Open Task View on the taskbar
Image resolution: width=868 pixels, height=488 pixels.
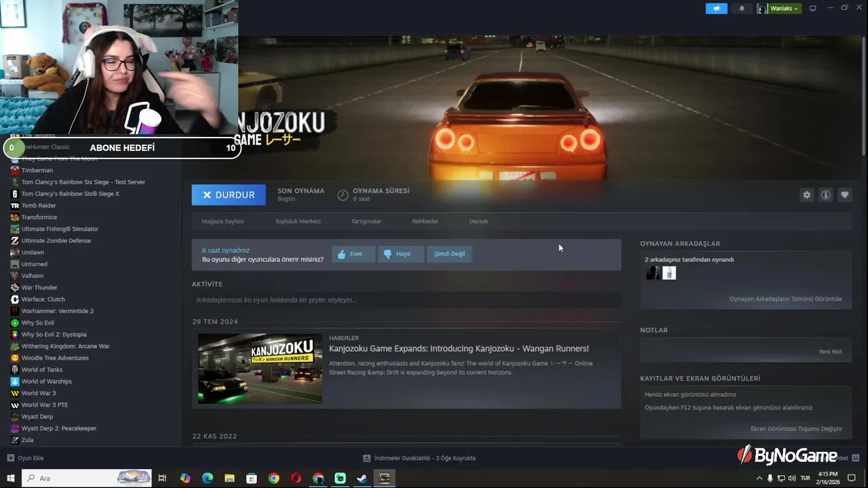[x=162, y=478]
